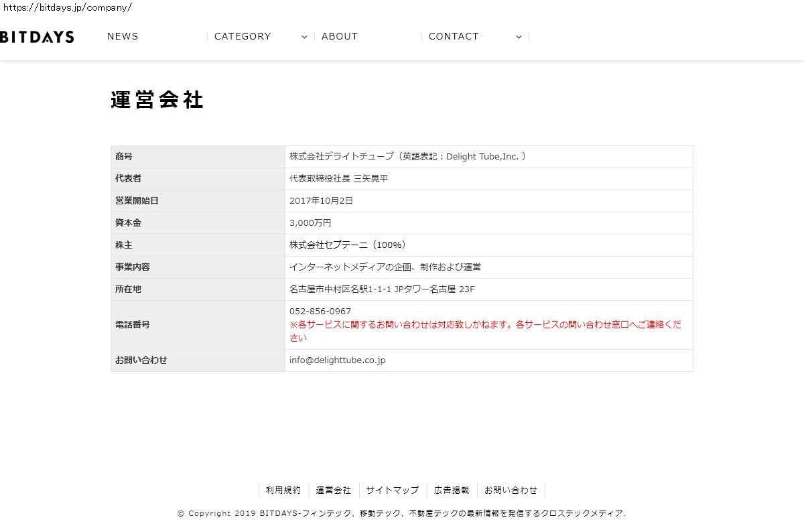Click the JPタワー名古屋 address cell
This screenshot has width=804, height=532.
pyautogui.click(x=382, y=289)
